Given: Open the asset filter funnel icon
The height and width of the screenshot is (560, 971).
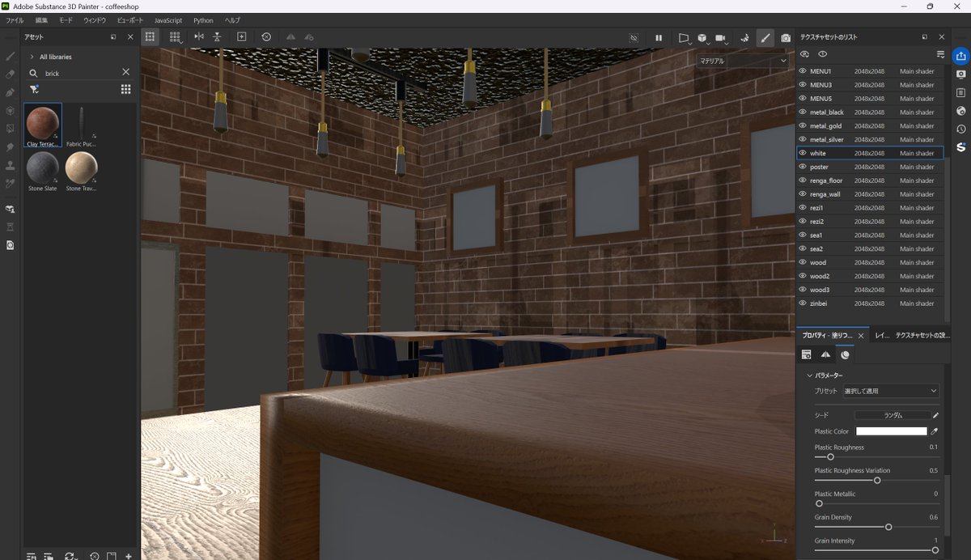Looking at the screenshot, I should [34, 90].
